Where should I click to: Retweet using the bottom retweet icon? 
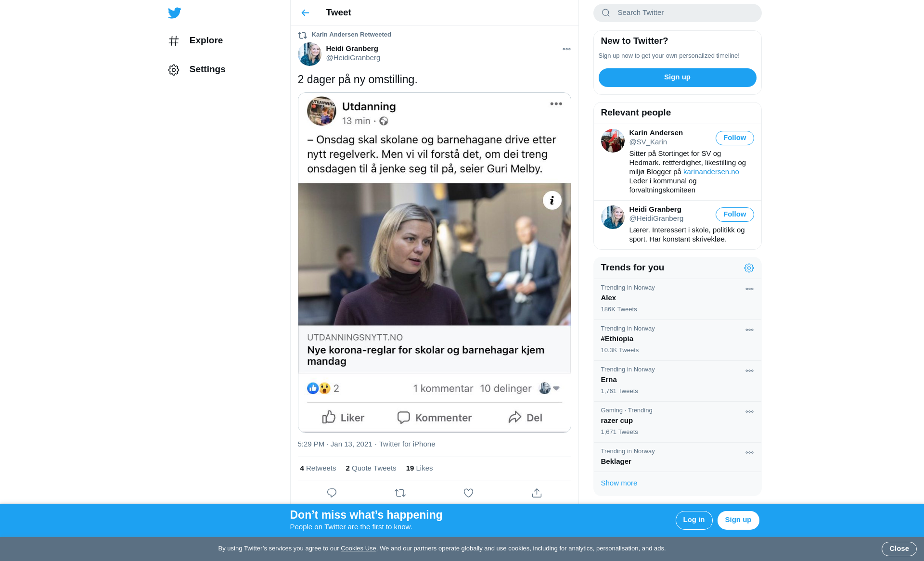click(x=400, y=493)
